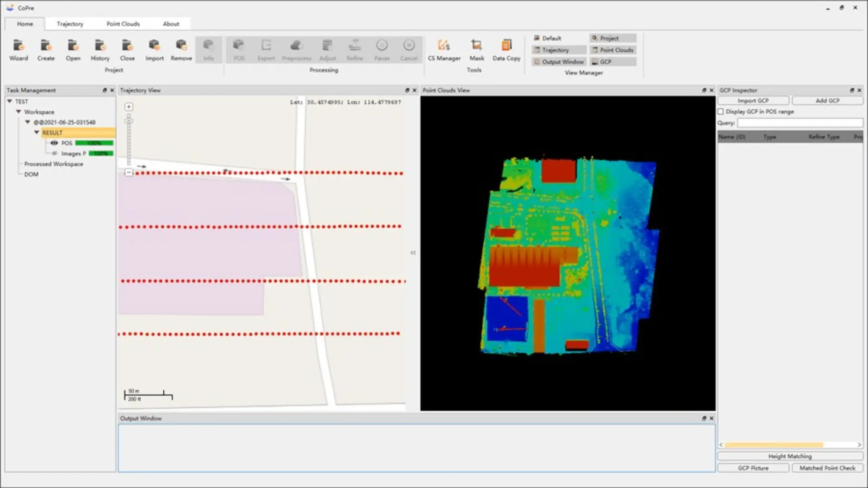868x488 pixels.
Task: Toggle Output Window view option
Action: 559,62
